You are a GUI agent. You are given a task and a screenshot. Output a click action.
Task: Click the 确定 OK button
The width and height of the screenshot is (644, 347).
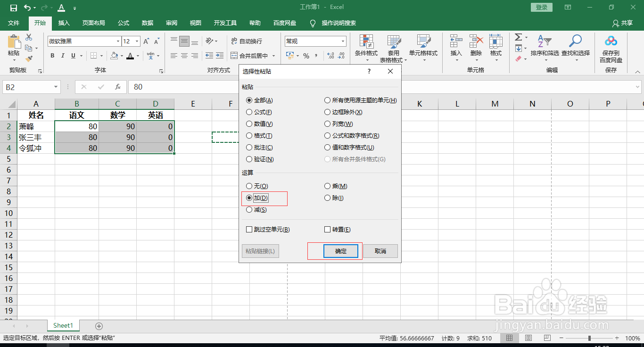341,251
